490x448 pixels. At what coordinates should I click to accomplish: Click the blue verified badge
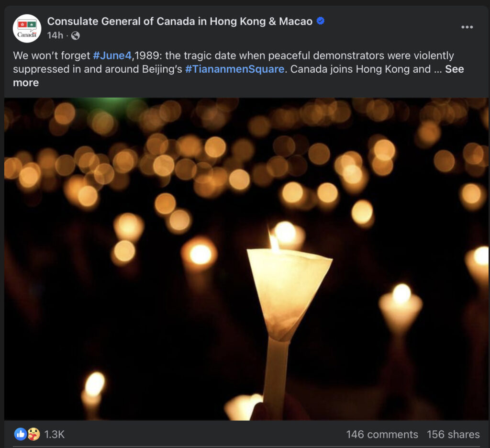[321, 21]
